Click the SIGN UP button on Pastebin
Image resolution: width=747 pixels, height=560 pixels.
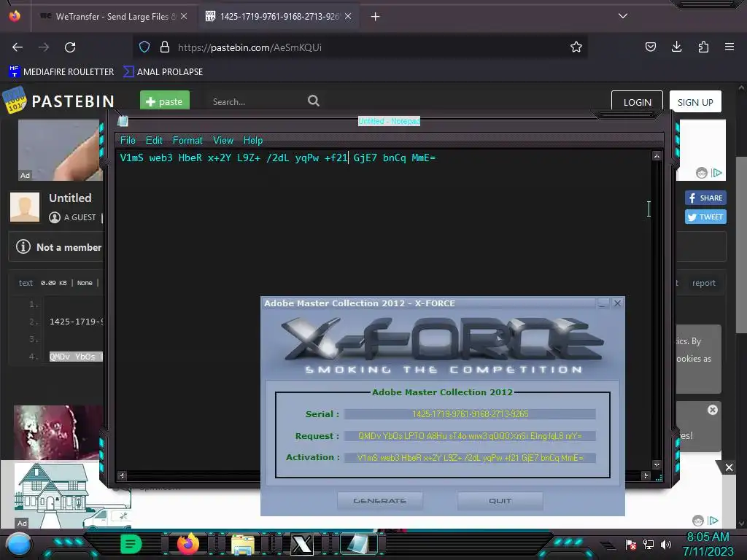[695, 102]
